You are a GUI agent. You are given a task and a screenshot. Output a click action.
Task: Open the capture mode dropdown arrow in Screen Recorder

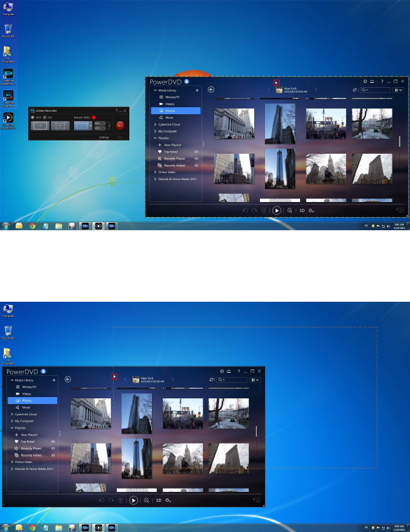point(90,126)
